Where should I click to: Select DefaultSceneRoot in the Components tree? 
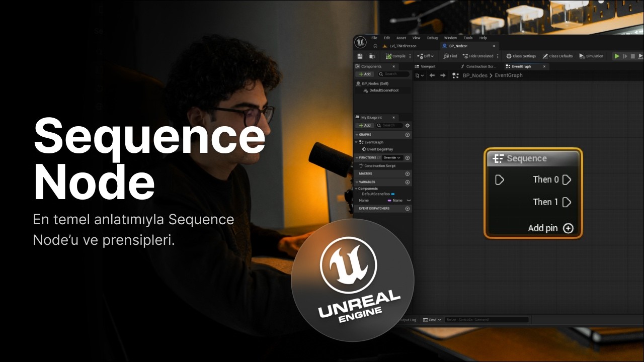click(x=381, y=90)
